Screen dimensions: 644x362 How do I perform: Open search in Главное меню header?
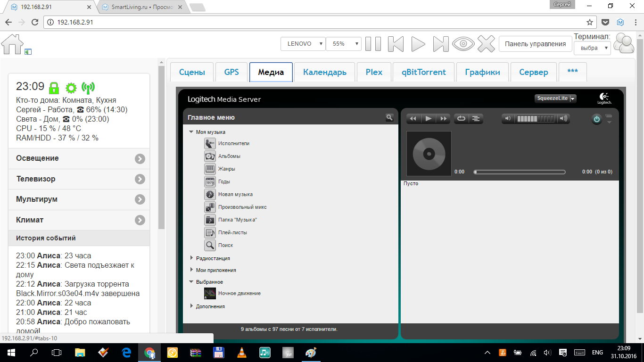pos(389,117)
